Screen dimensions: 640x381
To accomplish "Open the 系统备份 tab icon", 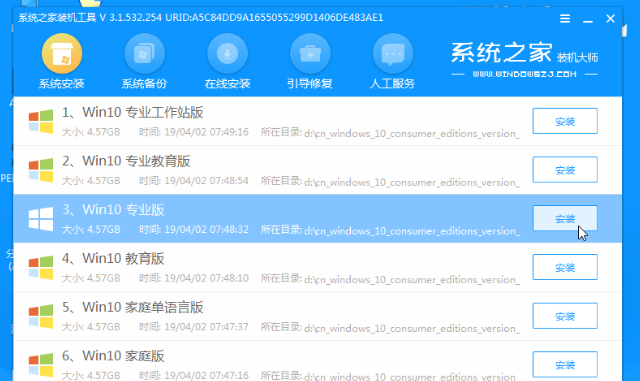I will (x=144, y=54).
